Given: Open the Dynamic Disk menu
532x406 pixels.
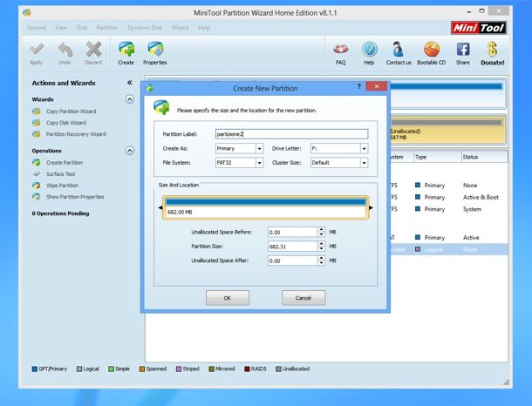Looking at the screenshot, I should click(x=145, y=28).
